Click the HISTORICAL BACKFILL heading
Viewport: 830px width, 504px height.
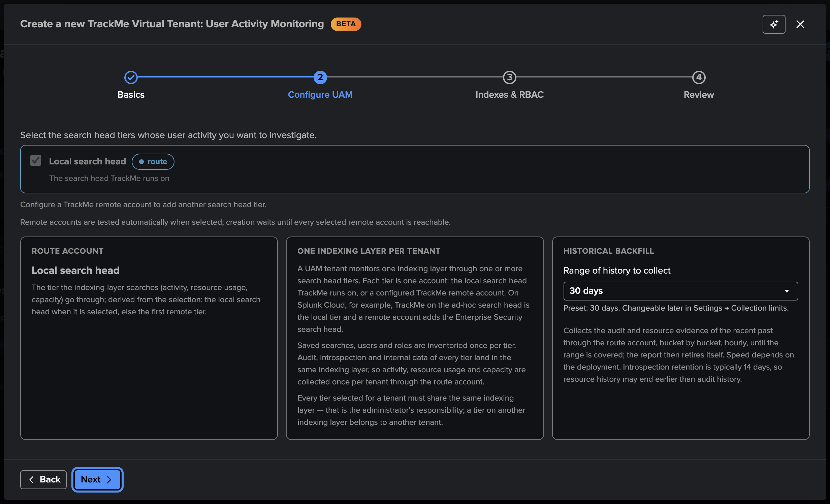tap(608, 251)
